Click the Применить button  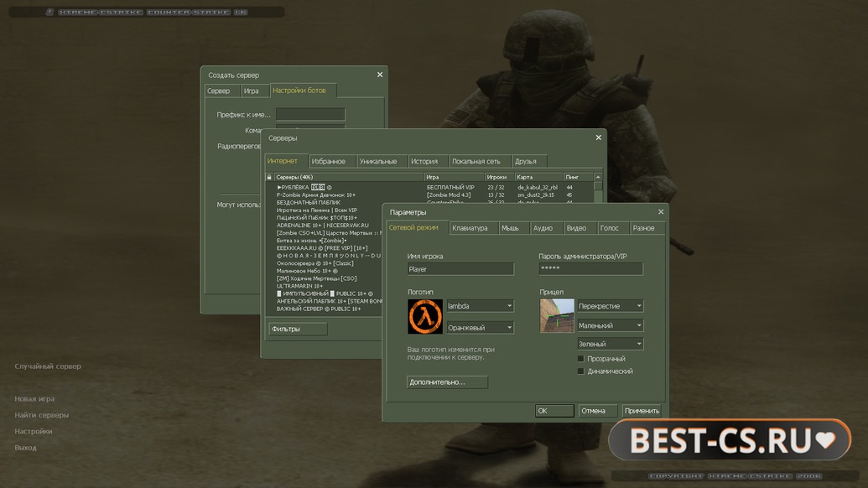pos(642,411)
